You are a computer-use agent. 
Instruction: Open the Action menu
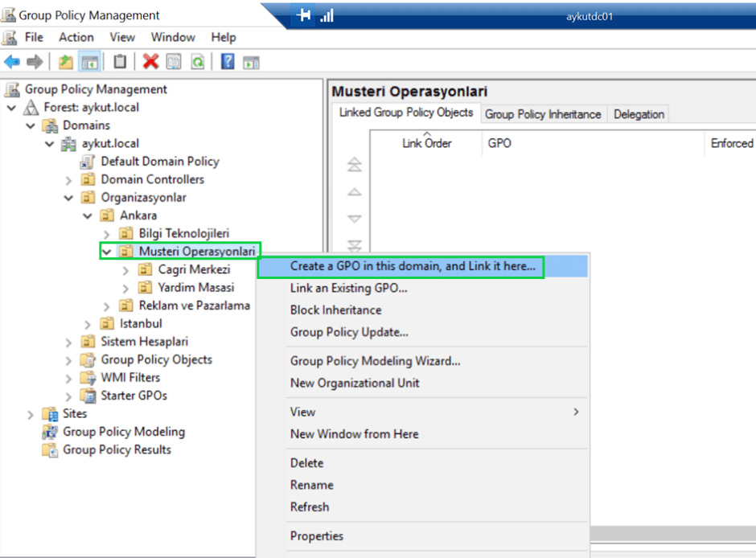click(x=76, y=37)
